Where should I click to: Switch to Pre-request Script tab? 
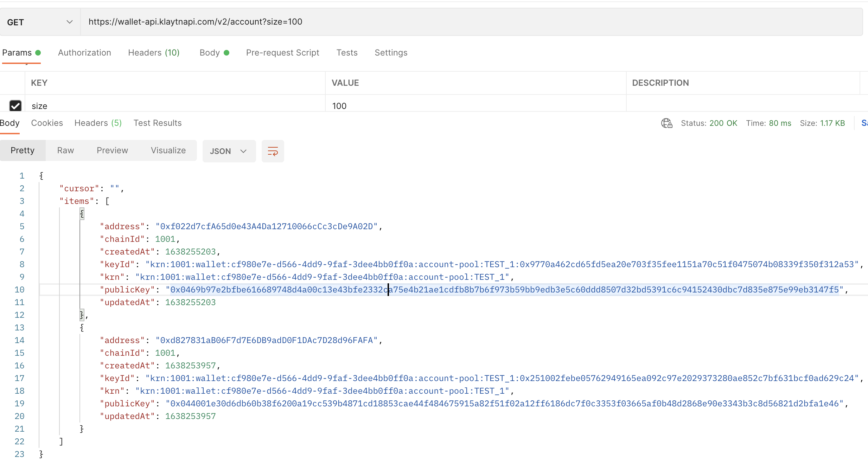(282, 53)
